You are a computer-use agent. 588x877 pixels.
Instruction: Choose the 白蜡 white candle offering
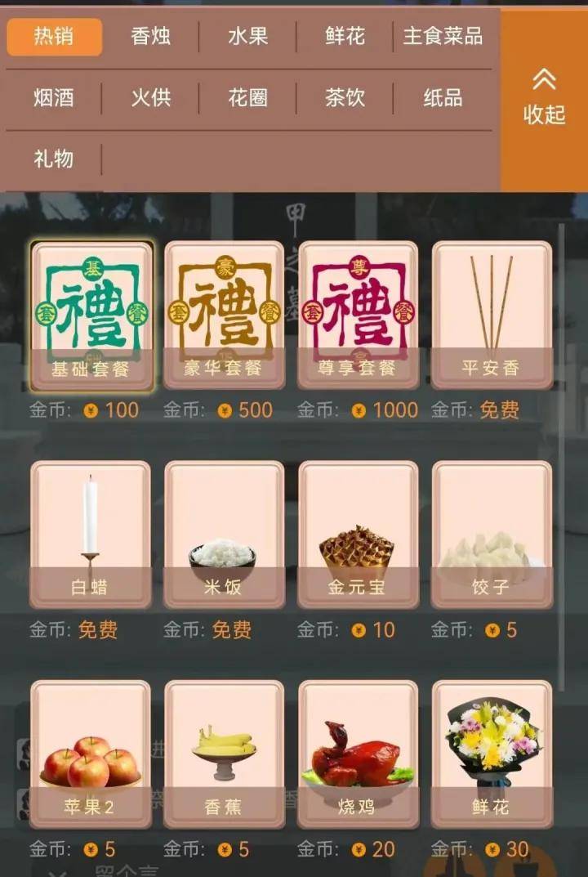(91, 535)
